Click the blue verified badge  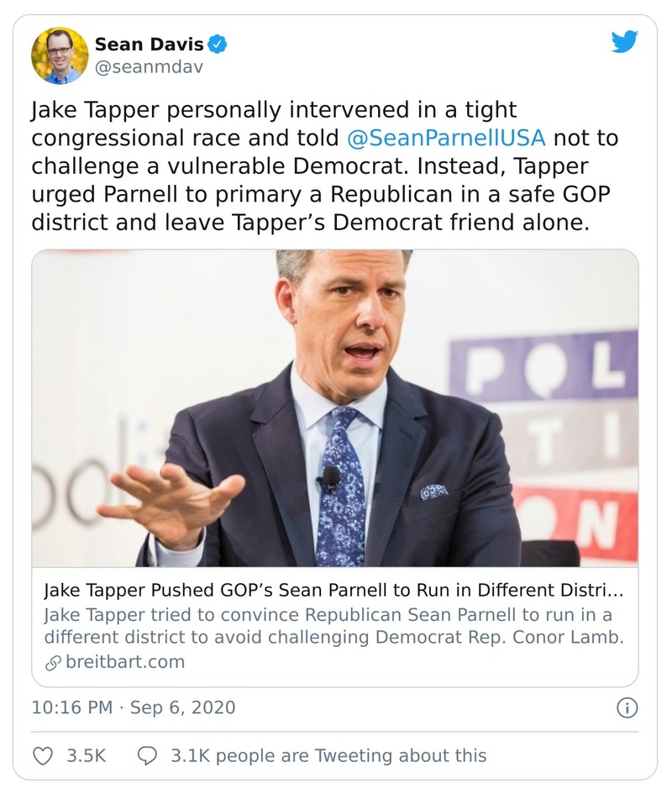217,45
